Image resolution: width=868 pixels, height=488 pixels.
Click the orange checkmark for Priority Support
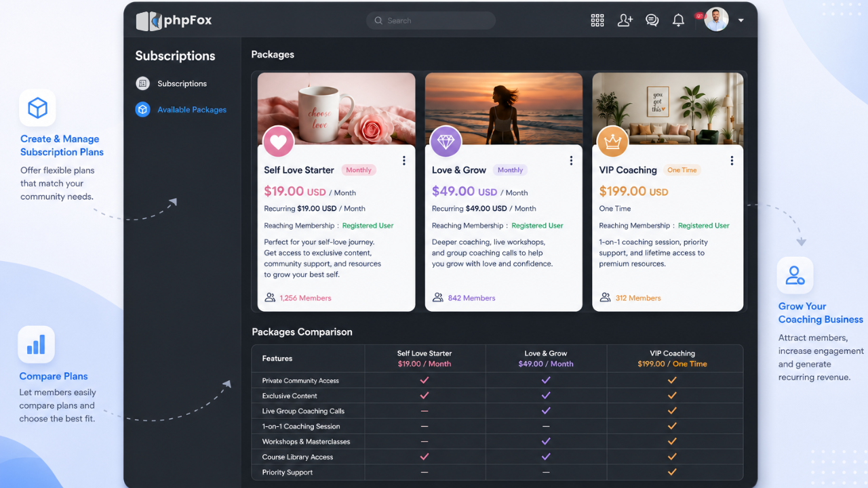pyautogui.click(x=672, y=472)
